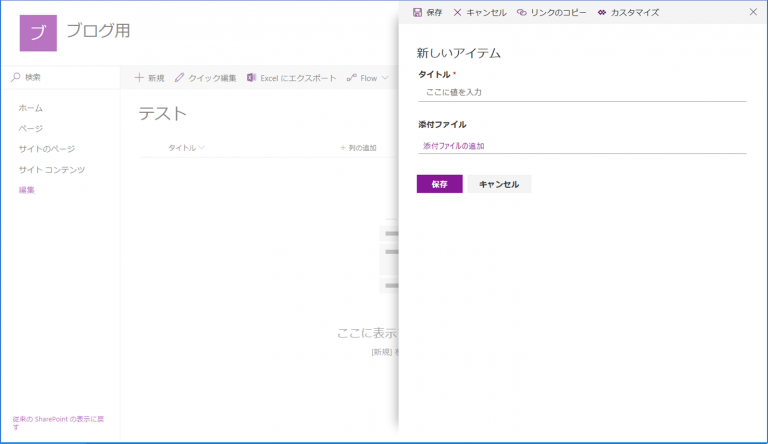Open ホーム in left navigation
Screen dimensions: 768x444
[x=31, y=107]
